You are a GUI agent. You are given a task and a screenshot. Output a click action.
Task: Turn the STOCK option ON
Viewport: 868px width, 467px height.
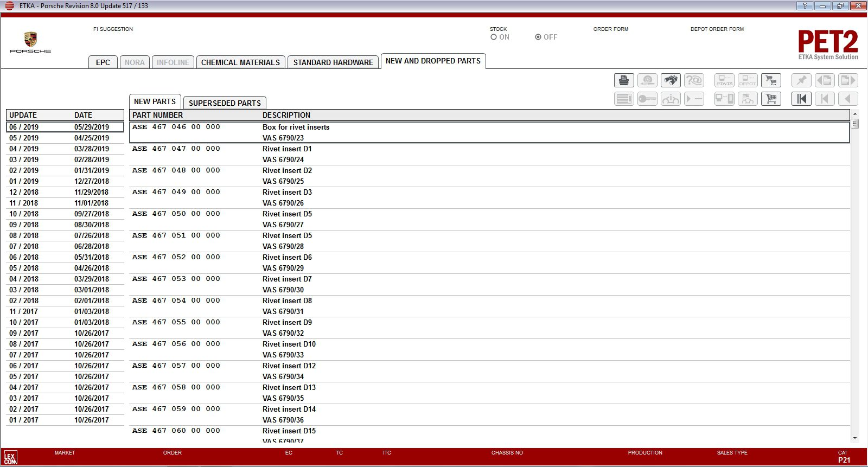pos(494,37)
